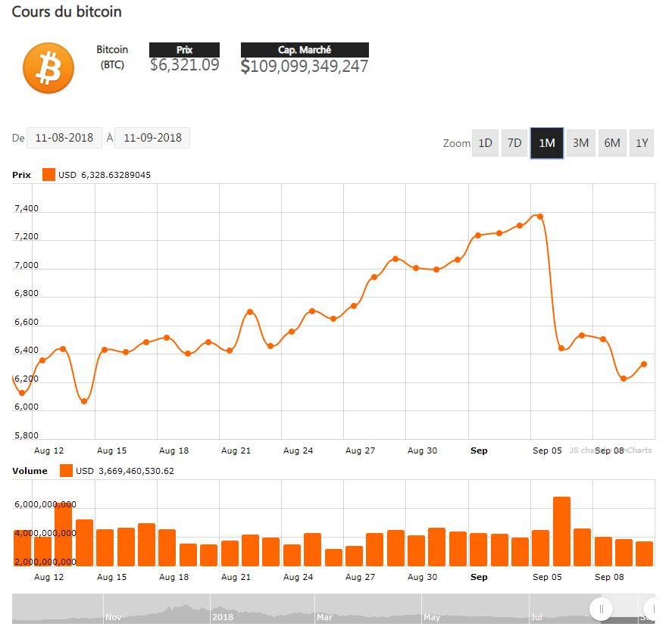The width and height of the screenshot is (672, 636).
Task: Click the Cap. Marché header label
Action: (305, 50)
